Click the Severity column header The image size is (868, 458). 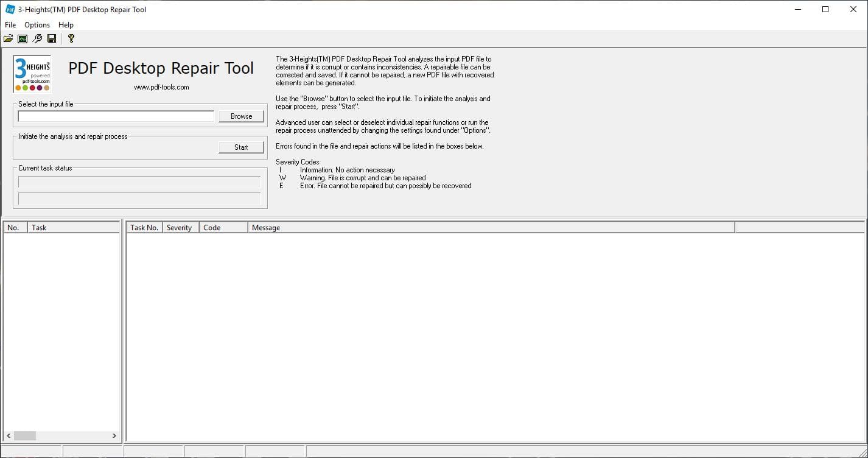pos(181,228)
